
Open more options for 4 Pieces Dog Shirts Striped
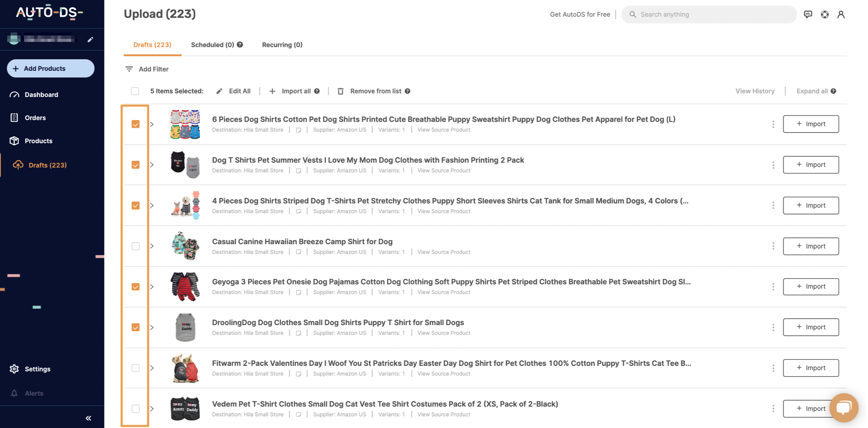pos(773,205)
